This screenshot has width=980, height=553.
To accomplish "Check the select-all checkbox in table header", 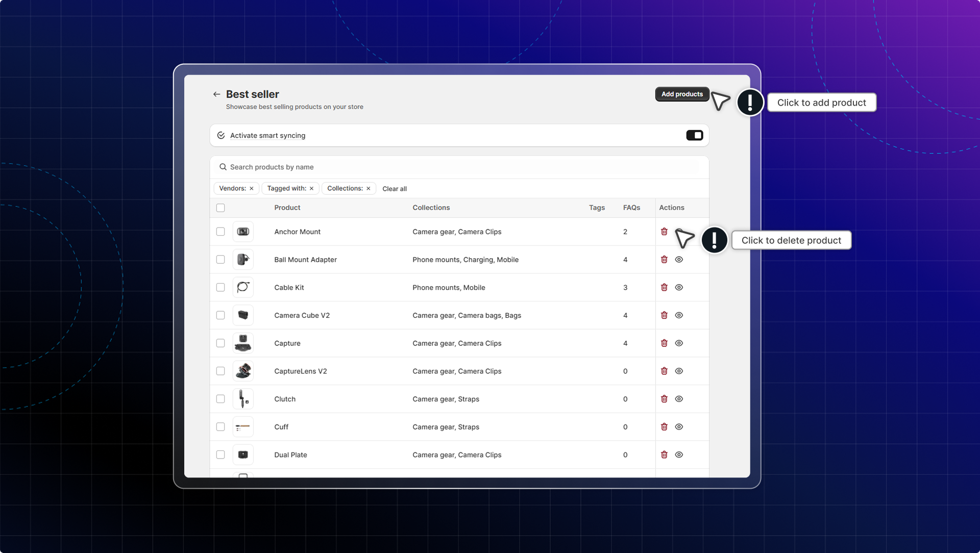I will pos(220,208).
